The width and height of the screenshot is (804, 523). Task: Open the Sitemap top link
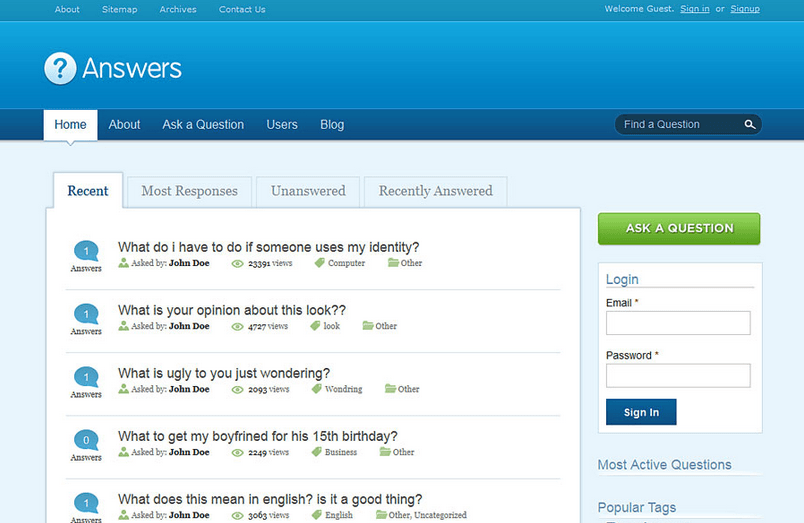119,9
